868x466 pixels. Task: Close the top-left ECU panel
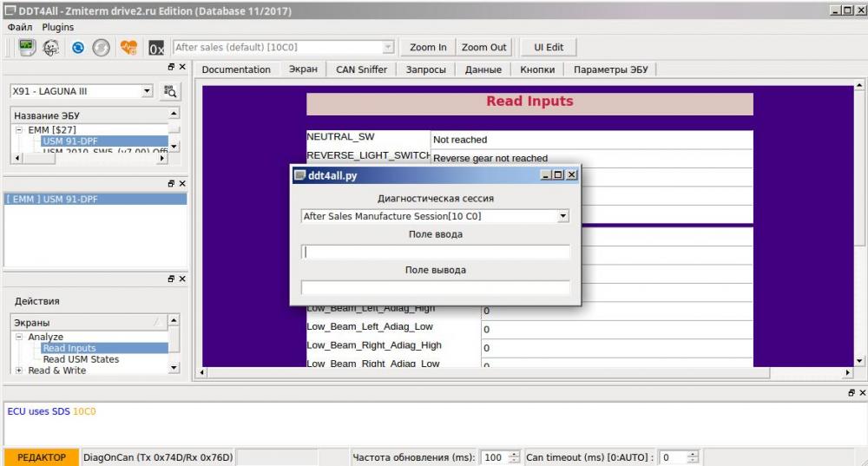click(x=182, y=67)
